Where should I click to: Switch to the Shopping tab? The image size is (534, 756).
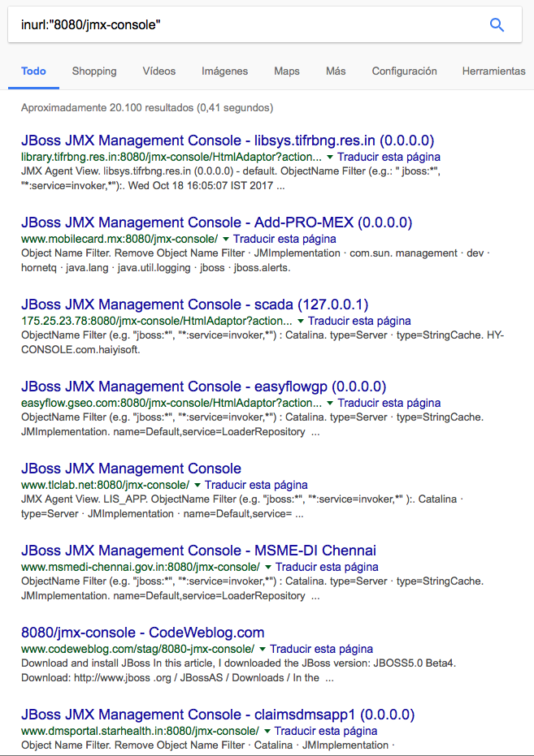click(94, 71)
